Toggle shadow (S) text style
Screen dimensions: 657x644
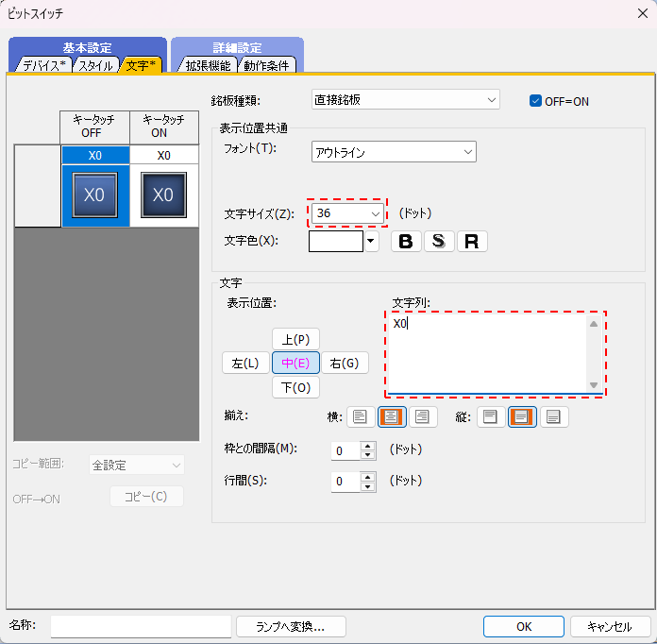point(438,241)
